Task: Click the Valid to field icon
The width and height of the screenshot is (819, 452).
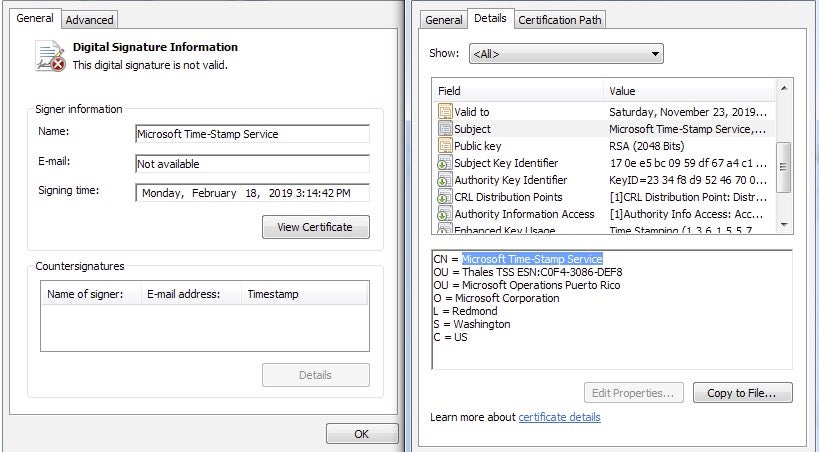Action: click(x=445, y=112)
